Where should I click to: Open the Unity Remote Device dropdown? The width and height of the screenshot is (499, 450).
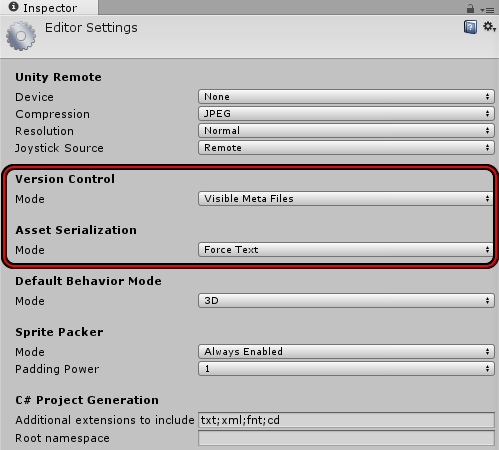346,97
